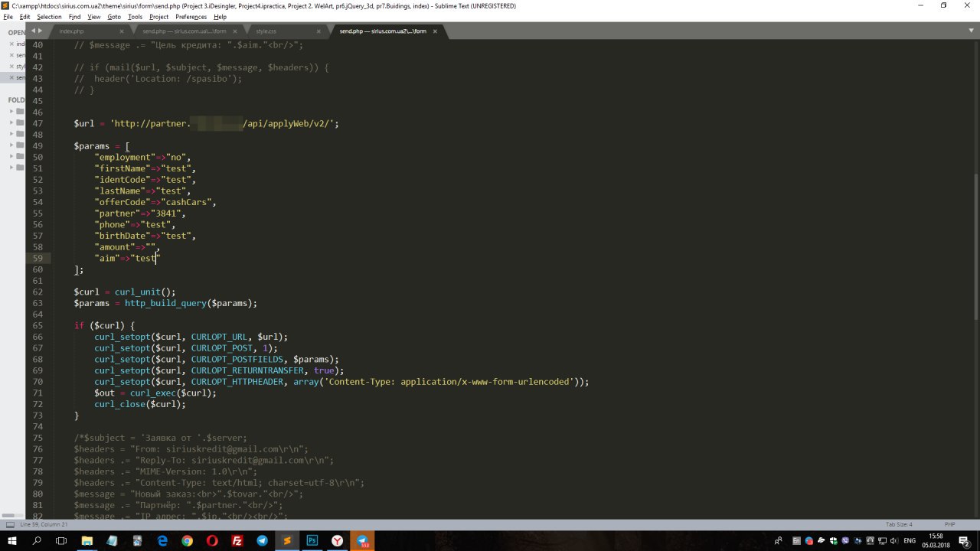Close the first open file in sidebar

tap(11, 44)
